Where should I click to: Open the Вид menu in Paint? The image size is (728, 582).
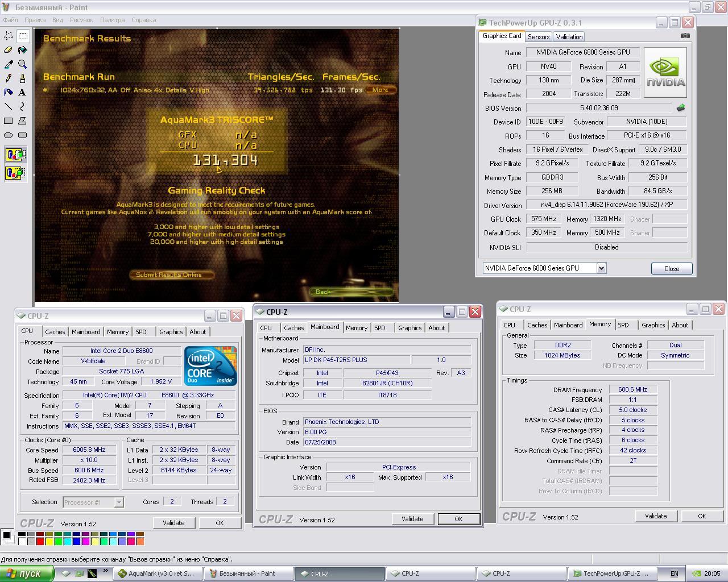[57, 20]
